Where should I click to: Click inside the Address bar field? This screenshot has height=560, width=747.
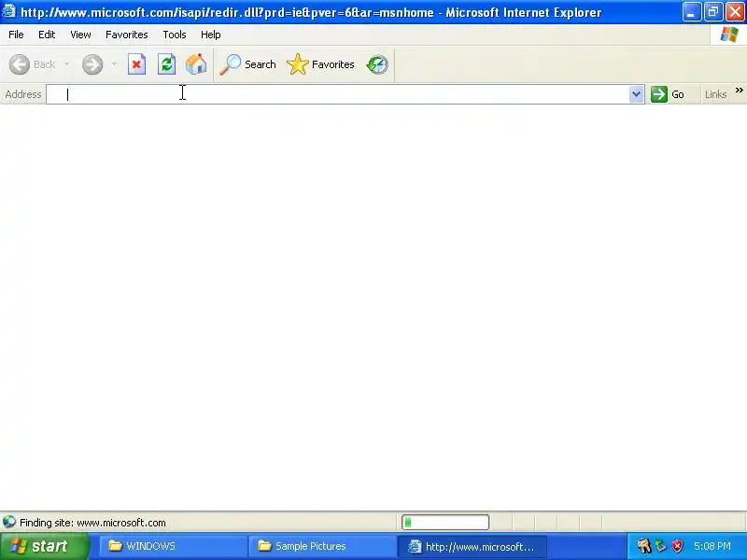click(338, 94)
